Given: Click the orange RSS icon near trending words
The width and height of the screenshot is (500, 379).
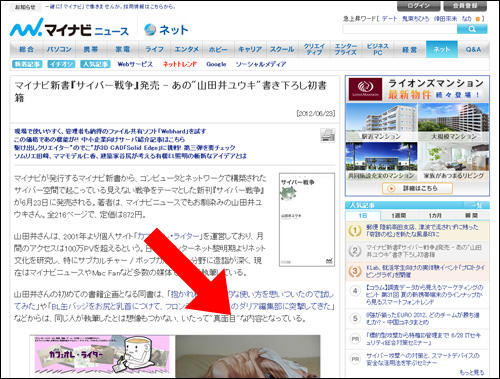Looking at the screenshot, I should [478, 19].
